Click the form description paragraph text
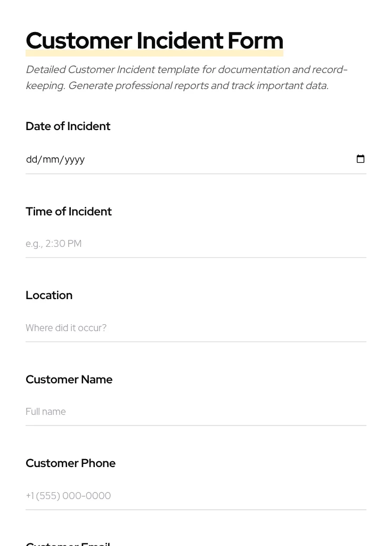Image resolution: width=392 pixels, height=546 pixels. tap(186, 77)
